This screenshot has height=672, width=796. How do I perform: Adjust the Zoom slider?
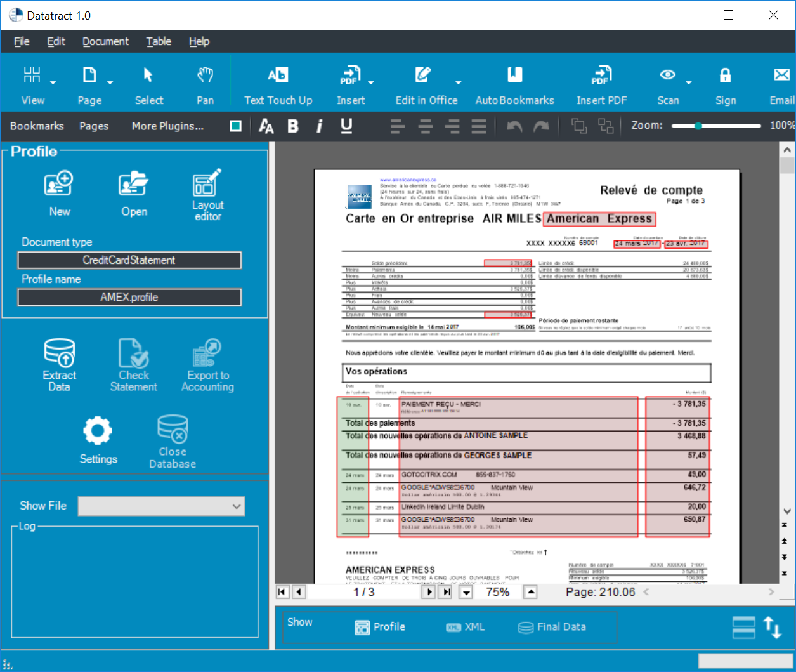click(x=698, y=126)
